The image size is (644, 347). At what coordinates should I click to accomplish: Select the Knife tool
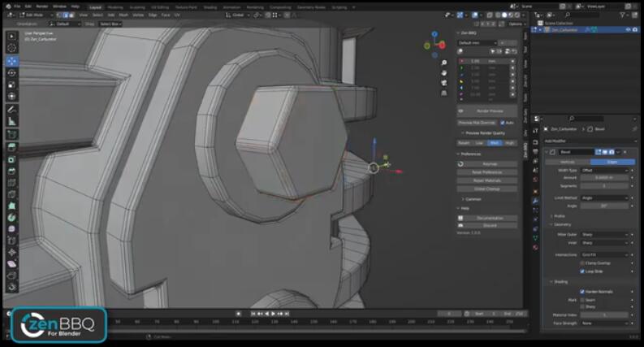tap(11, 193)
